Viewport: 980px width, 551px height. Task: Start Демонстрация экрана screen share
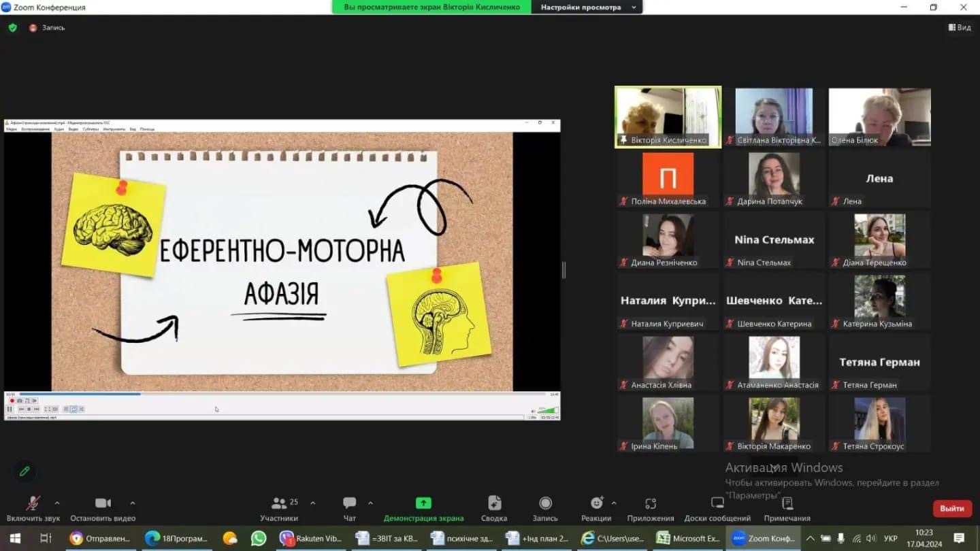(423, 509)
